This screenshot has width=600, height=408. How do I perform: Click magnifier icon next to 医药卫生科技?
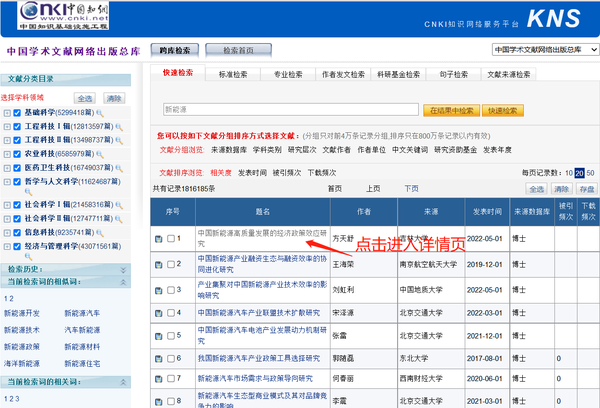pyautogui.click(x=119, y=168)
